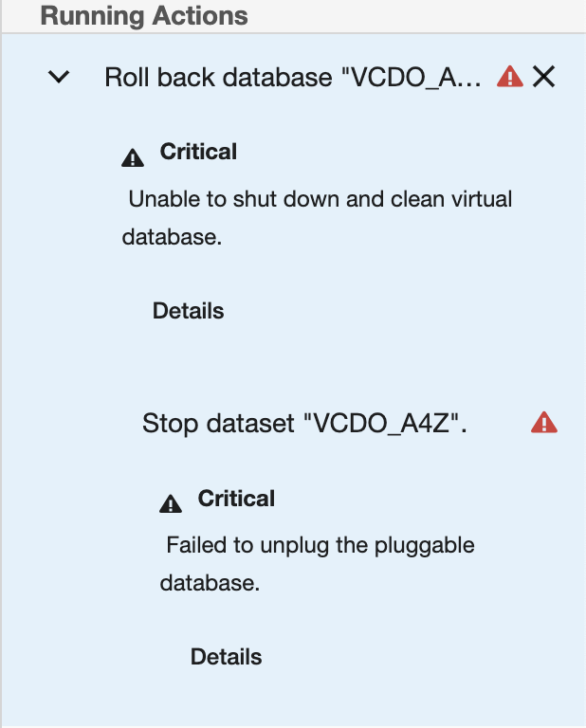Screen dimensions: 586x728
Task: Click 'Failed to unplug the pluggable' text
Action: 320,546
